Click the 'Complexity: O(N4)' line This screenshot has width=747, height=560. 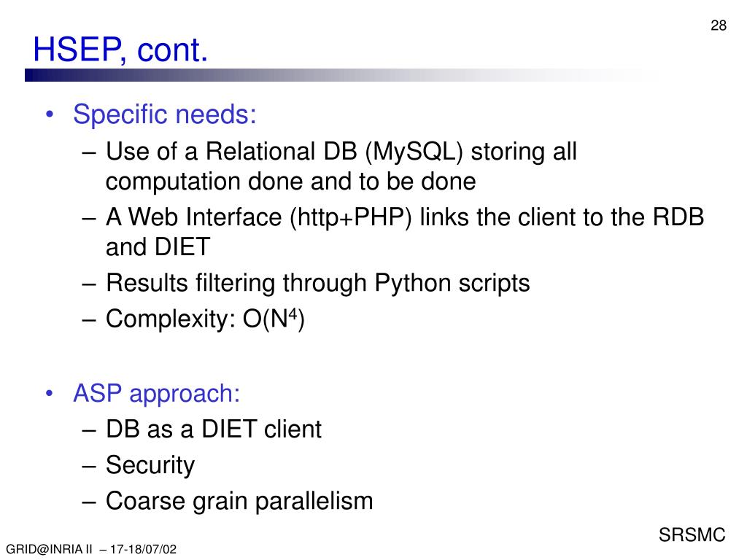click(x=205, y=319)
